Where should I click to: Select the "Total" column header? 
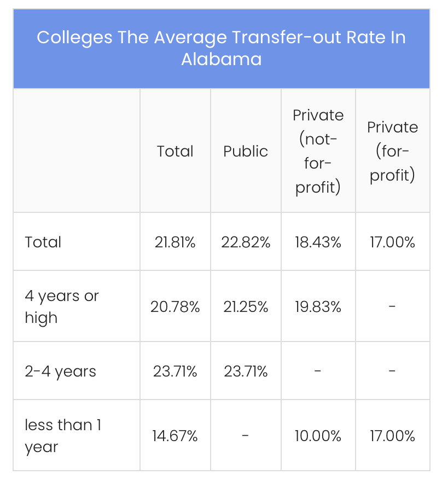[175, 152]
